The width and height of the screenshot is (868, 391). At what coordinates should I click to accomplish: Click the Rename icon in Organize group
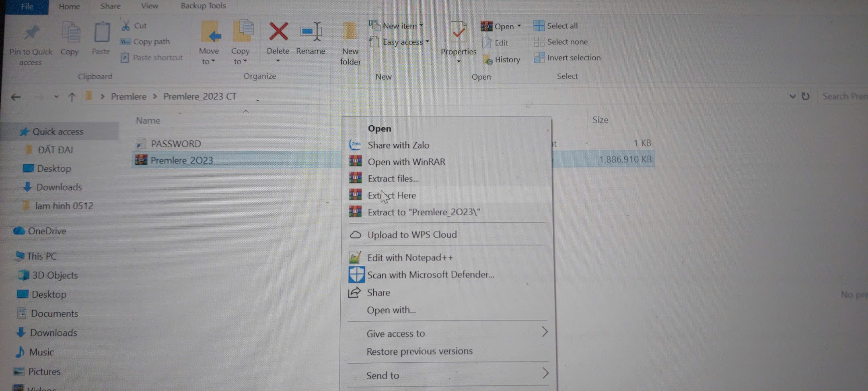(x=311, y=32)
